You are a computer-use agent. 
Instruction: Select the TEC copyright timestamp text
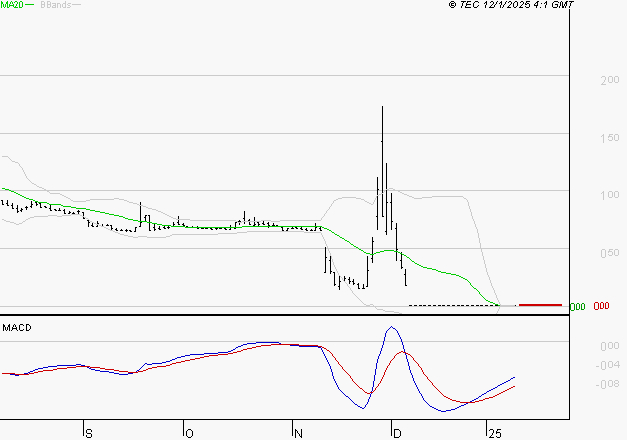pyautogui.click(x=511, y=4)
